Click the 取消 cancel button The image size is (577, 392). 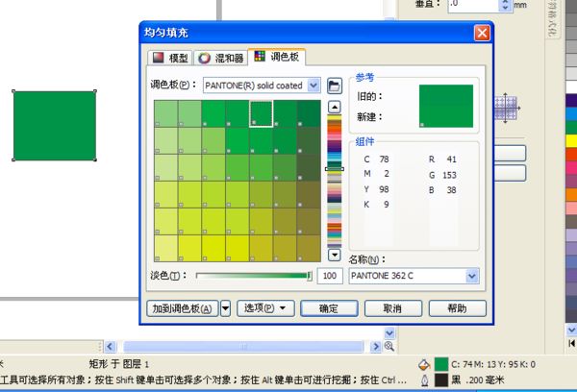click(x=393, y=308)
